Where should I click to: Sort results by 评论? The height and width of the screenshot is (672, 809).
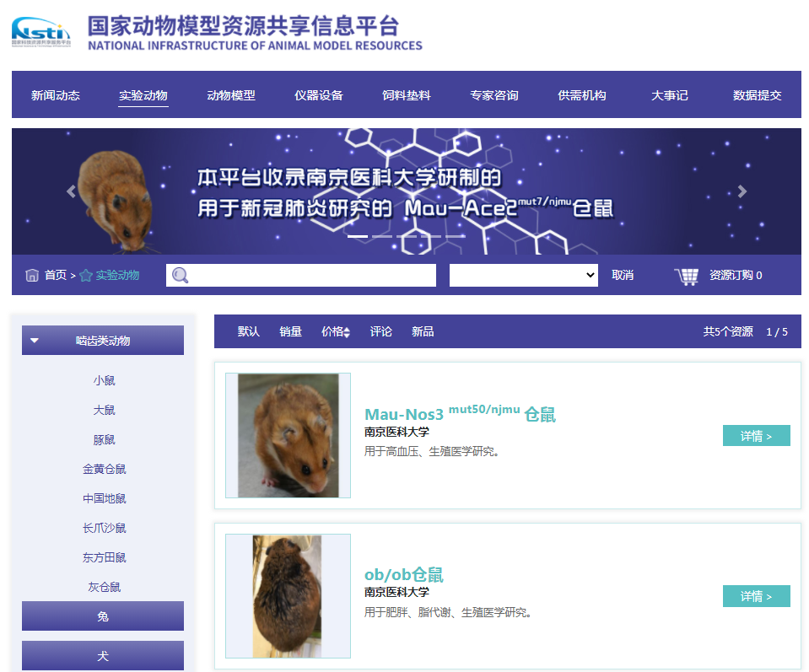point(381,331)
